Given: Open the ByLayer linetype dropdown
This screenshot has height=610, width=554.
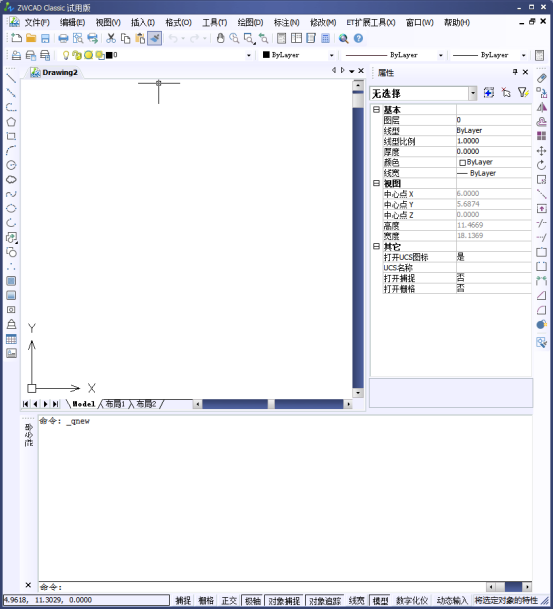Looking at the screenshot, I should pos(441,55).
